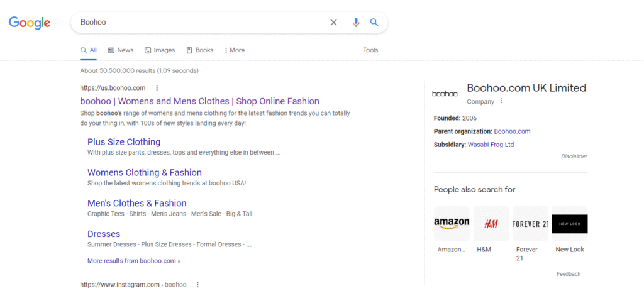Start voice search with microphone icon

356,23
